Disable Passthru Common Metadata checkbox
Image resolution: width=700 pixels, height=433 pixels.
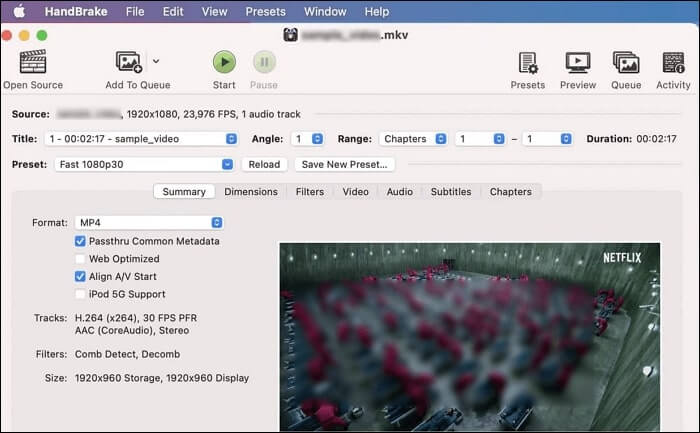(80, 241)
